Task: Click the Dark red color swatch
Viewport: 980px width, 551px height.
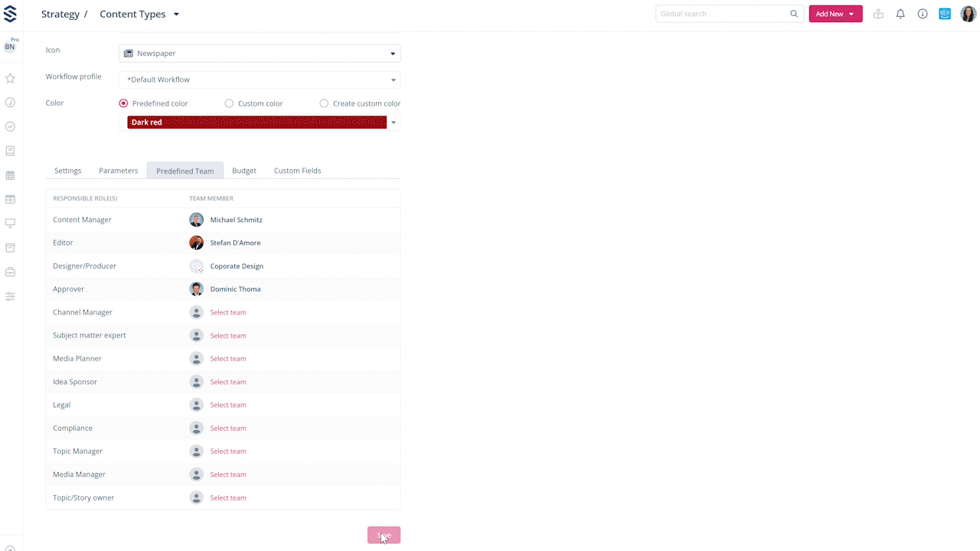Action: click(x=256, y=122)
